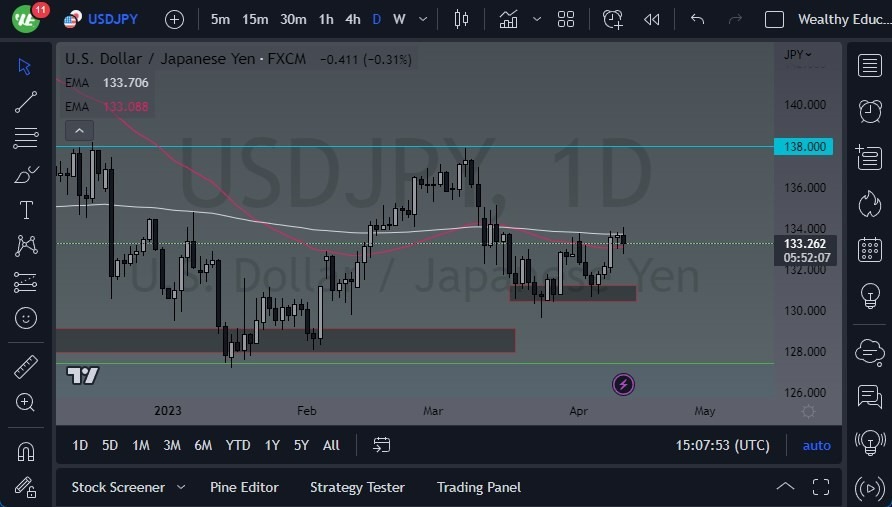Viewport: 892px width, 507px height.
Task: Select the layout square icon
Action: coord(774,19)
